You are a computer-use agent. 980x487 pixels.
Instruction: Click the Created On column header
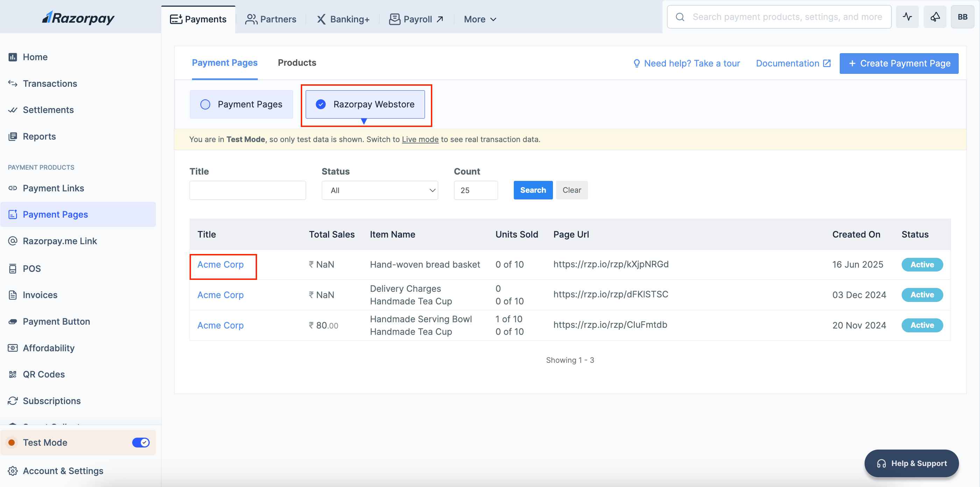856,234
